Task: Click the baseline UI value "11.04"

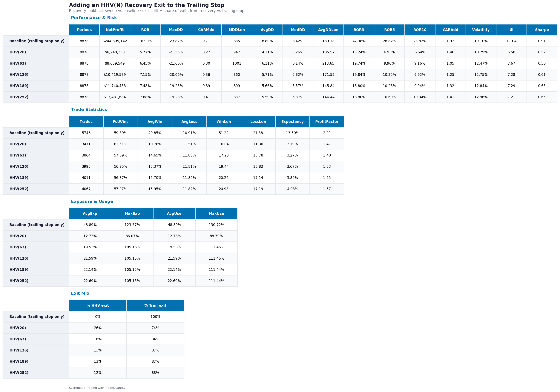Action: point(511,41)
